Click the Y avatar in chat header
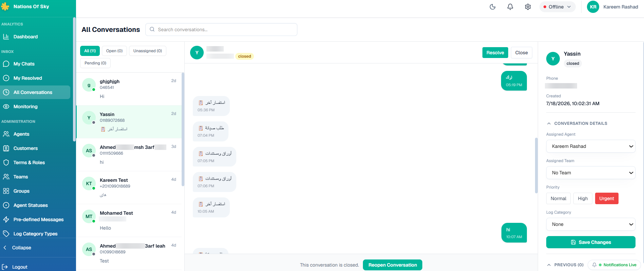644x271 pixels. point(197,53)
